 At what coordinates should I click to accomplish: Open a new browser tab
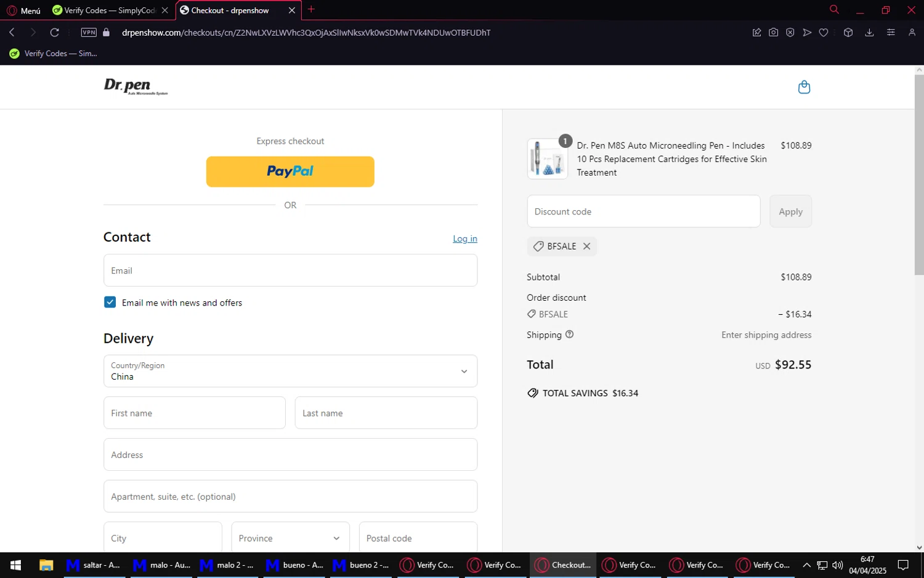(311, 9)
